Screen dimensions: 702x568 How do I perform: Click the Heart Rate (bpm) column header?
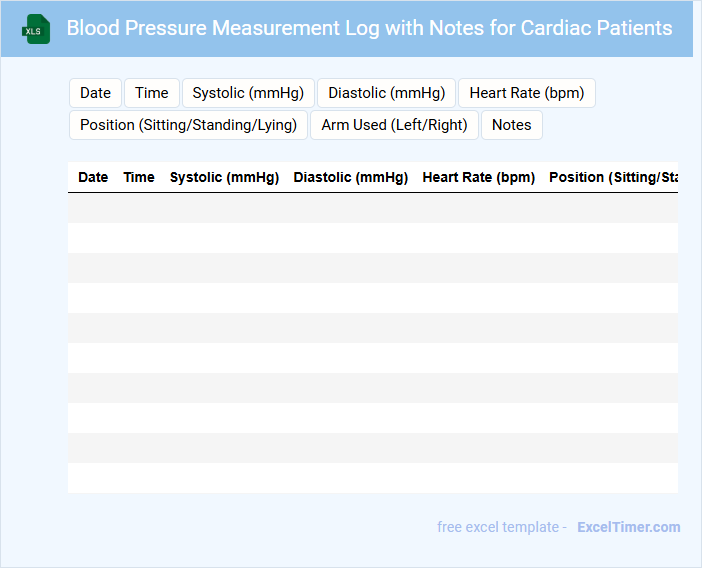click(x=478, y=177)
